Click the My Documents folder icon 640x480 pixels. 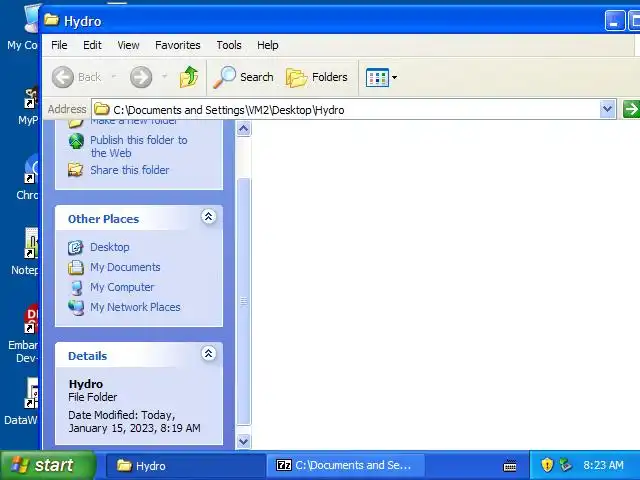coord(76,267)
